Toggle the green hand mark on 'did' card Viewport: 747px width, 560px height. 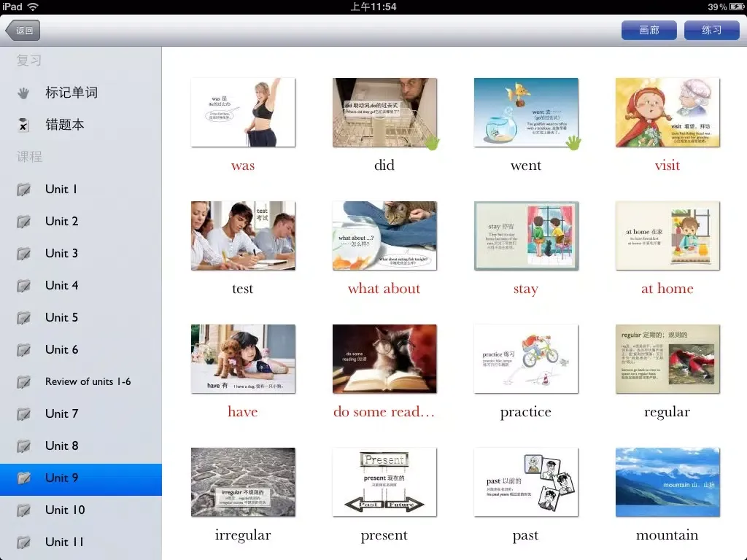(x=432, y=142)
